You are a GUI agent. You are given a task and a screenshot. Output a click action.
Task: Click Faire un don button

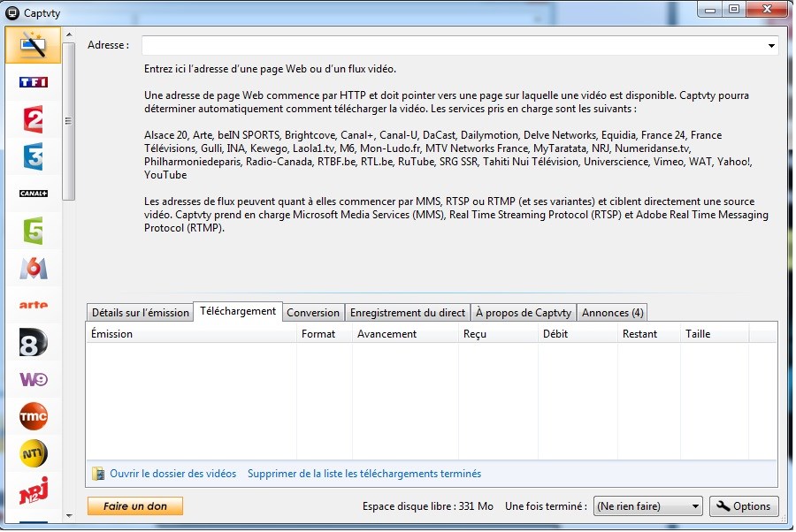pyautogui.click(x=135, y=506)
